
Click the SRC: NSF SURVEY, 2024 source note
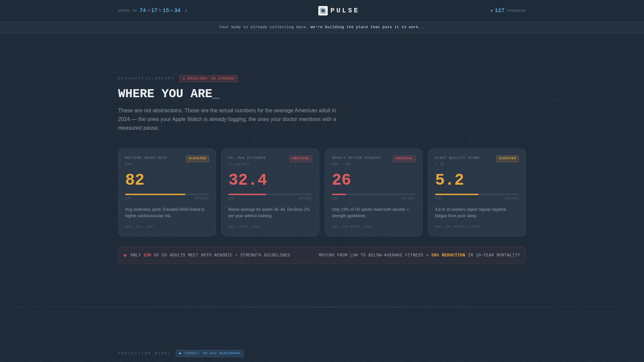[457, 227]
